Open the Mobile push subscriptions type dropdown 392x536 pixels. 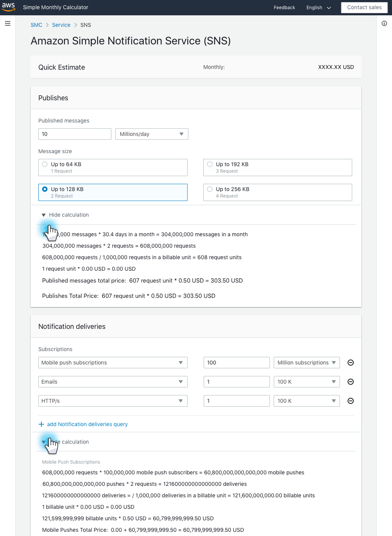[113, 363]
